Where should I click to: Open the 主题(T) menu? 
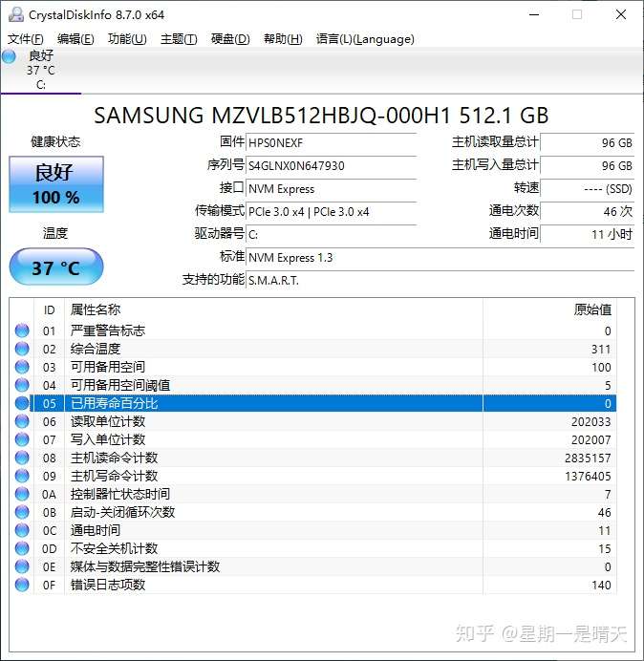179,39
